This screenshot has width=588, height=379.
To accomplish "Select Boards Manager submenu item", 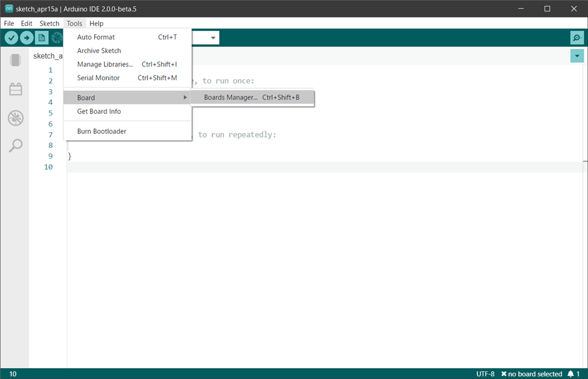I will coord(252,98).
